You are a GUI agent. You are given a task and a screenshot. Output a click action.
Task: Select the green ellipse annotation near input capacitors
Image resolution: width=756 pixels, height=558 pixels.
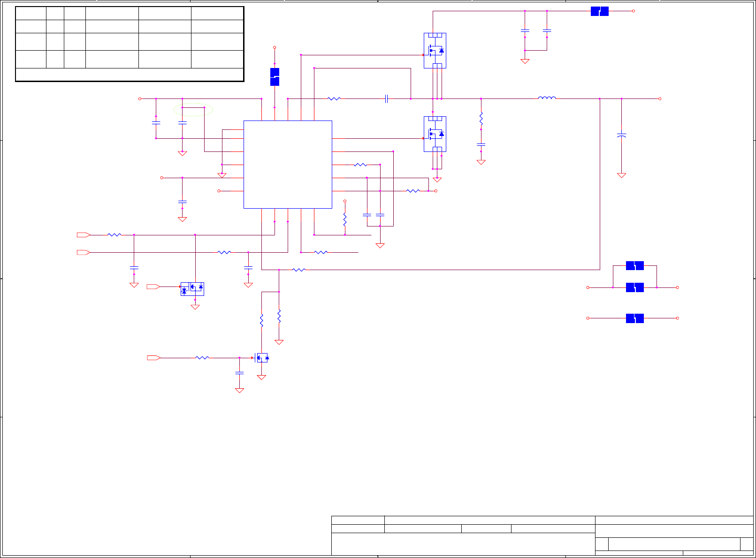click(193, 110)
